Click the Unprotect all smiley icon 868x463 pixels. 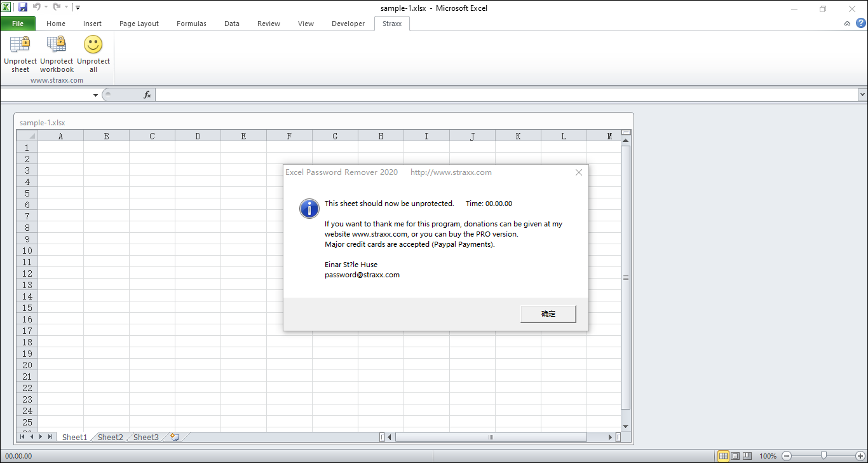93,45
